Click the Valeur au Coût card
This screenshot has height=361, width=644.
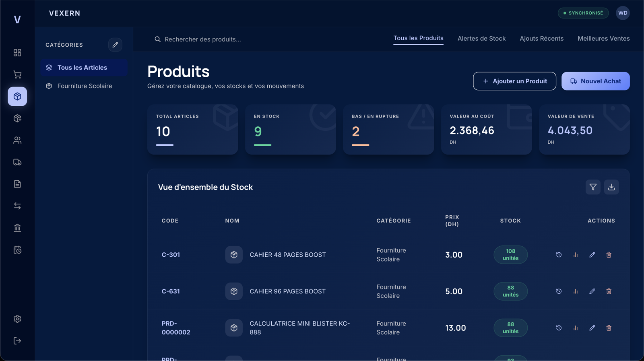[x=486, y=130]
